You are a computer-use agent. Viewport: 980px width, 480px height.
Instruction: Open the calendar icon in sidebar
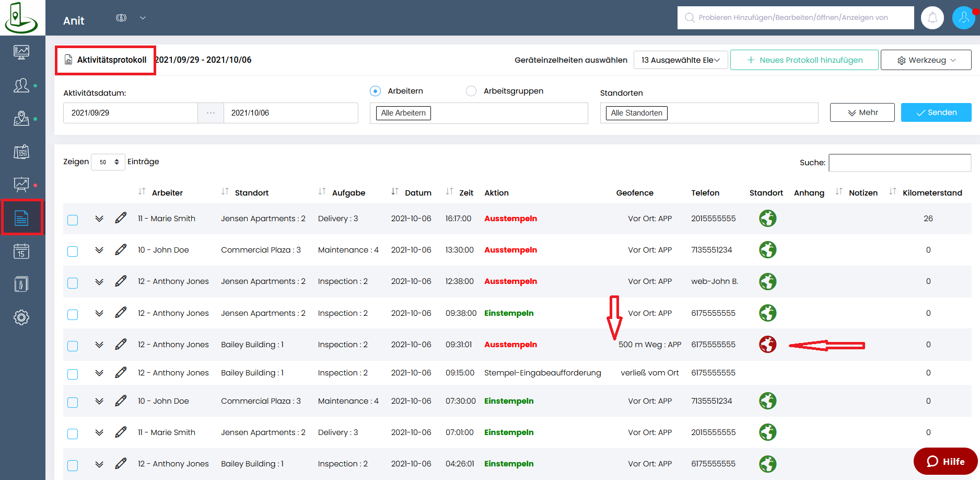[21, 252]
